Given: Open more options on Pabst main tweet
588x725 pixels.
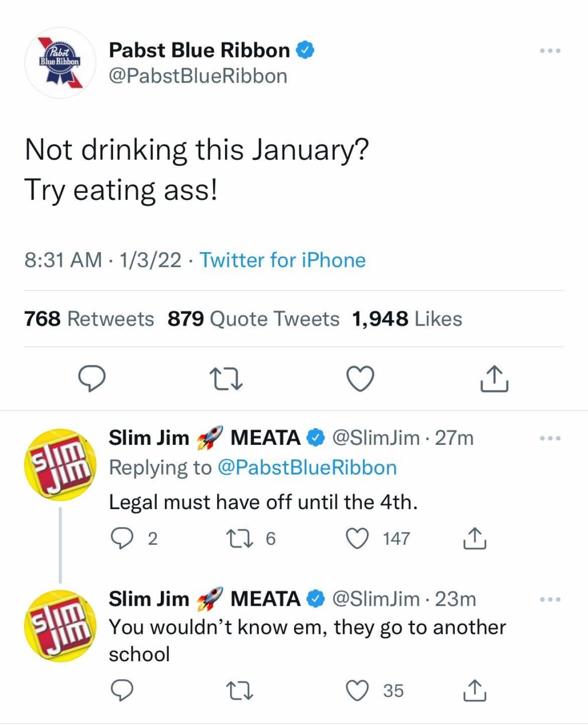Looking at the screenshot, I should 550,51.
